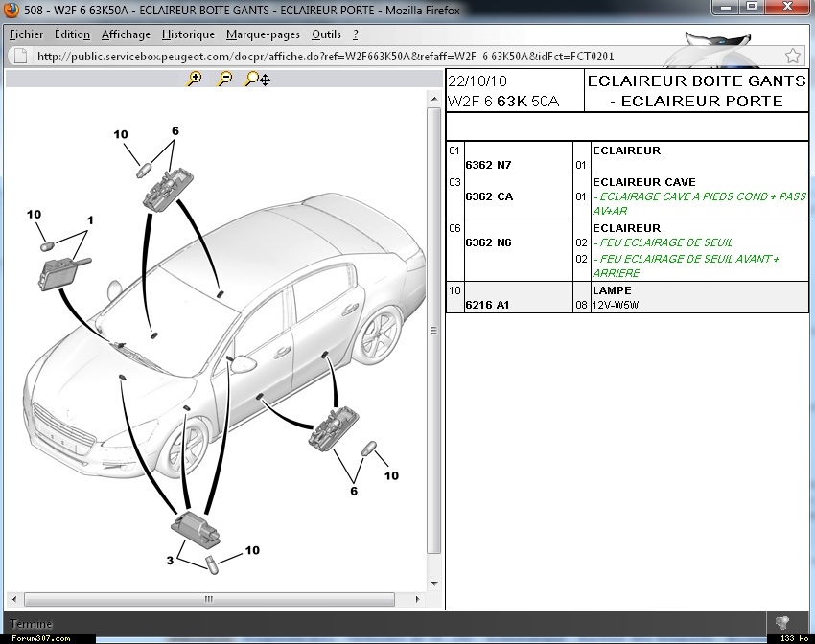Click the horizontal scrollbar thumb under the diagram
Image resolution: width=815 pixels, height=644 pixels.
pyautogui.click(x=209, y=599)
